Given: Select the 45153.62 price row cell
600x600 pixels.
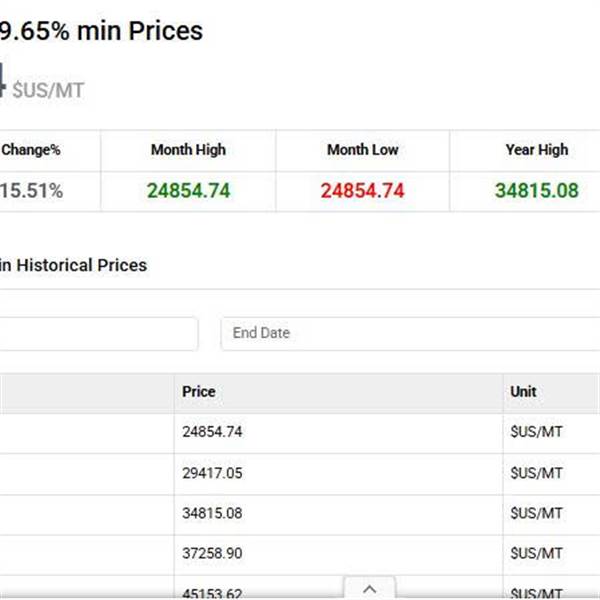Looking at the screenshot, I should click(x=212, y=590).
